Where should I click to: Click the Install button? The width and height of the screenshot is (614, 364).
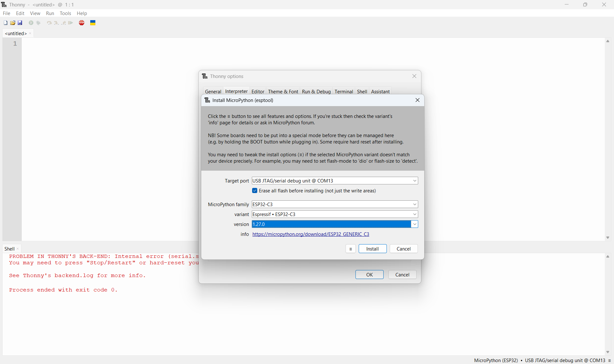point(372,249)
